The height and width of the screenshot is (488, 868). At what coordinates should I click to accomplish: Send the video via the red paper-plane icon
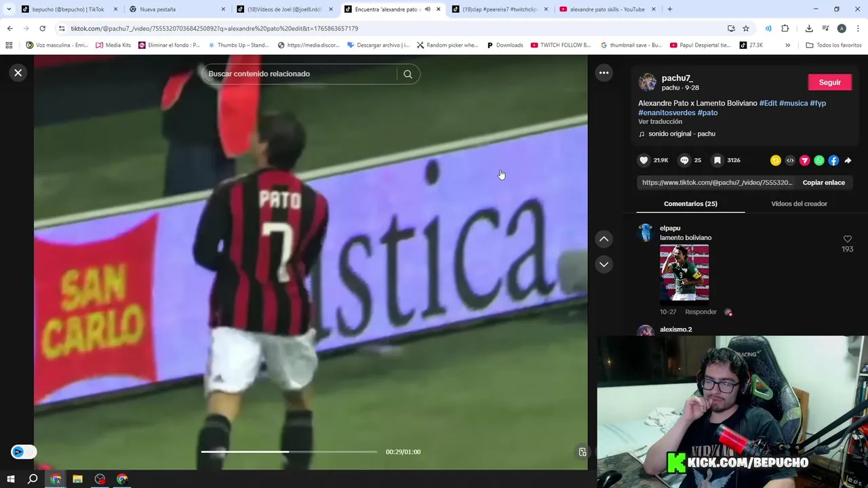(804, 161)
